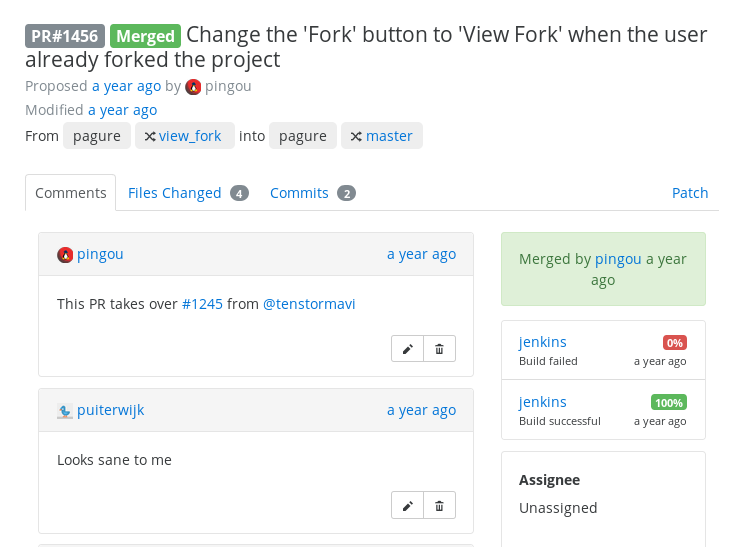
Task: Open referenced issue #1245
Action: pyautogui.click(x=202, y=304)
